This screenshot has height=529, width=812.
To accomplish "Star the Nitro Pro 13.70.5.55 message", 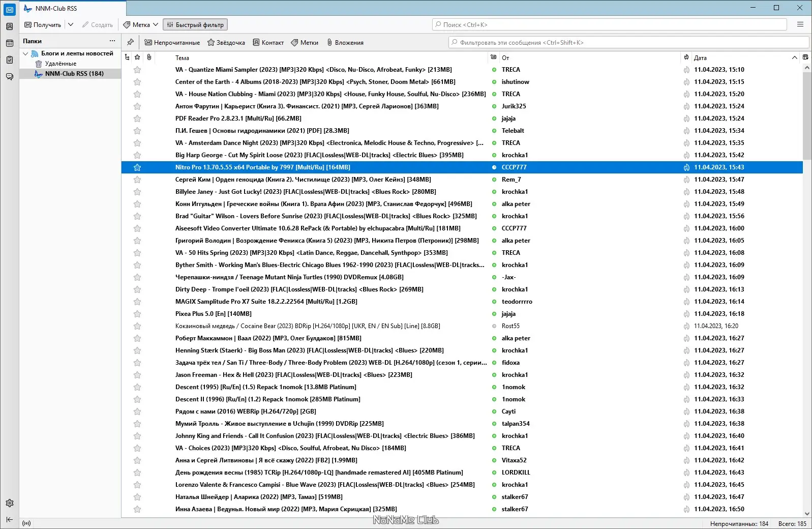I will point(137,167).
